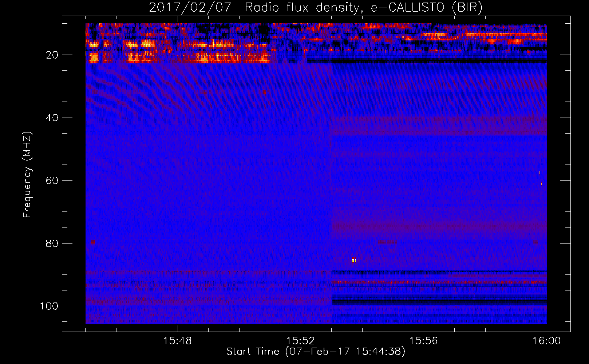
Task: Click the 16:00 time tick label
Action: point(546,341)
